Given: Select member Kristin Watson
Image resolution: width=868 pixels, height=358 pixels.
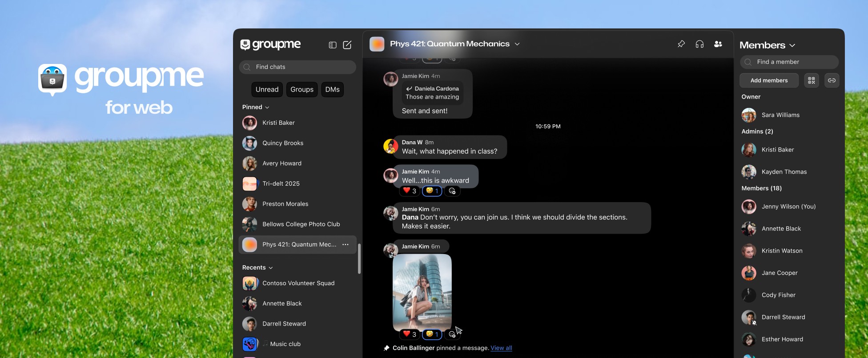Looking at the screenshot, I should [789, 251].
